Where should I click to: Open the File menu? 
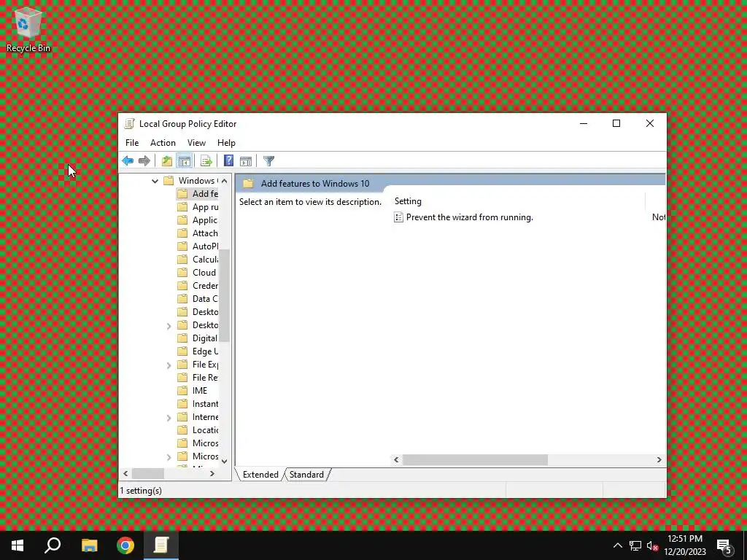132,143
